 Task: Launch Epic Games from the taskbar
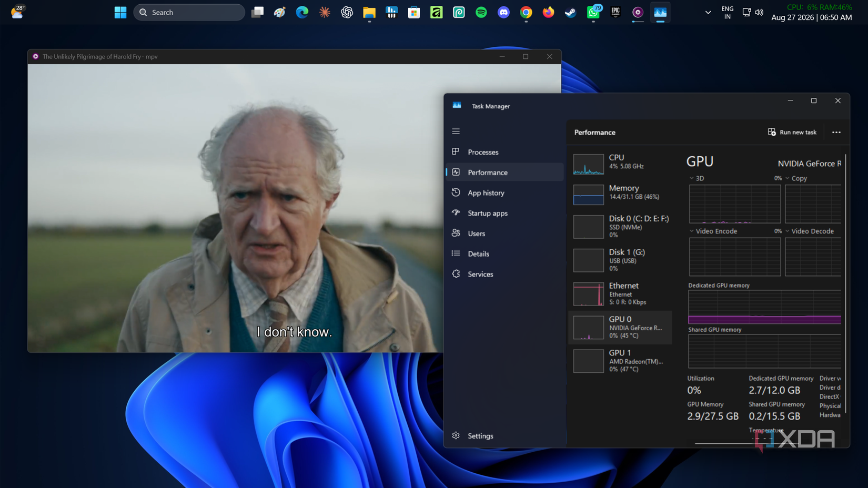tap(615, 12)
